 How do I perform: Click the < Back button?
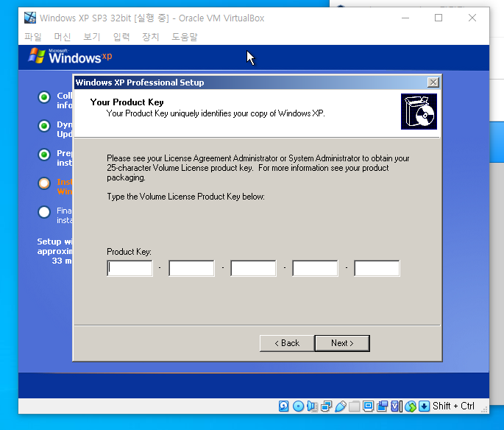coord(287,343)
